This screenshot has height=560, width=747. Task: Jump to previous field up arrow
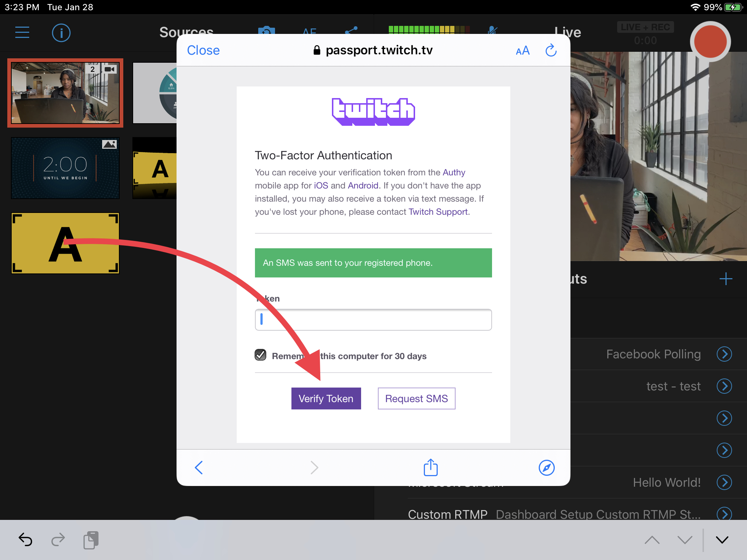point(652,540)
